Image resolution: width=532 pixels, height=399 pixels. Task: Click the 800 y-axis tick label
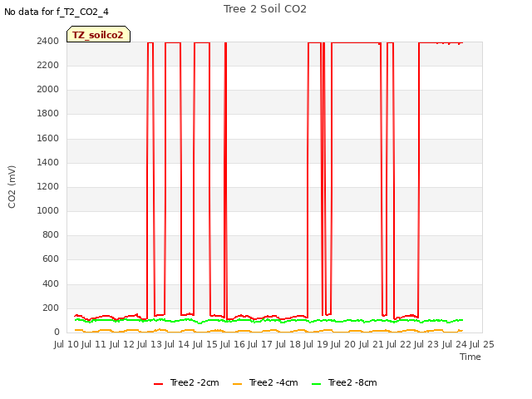(51, 234)
